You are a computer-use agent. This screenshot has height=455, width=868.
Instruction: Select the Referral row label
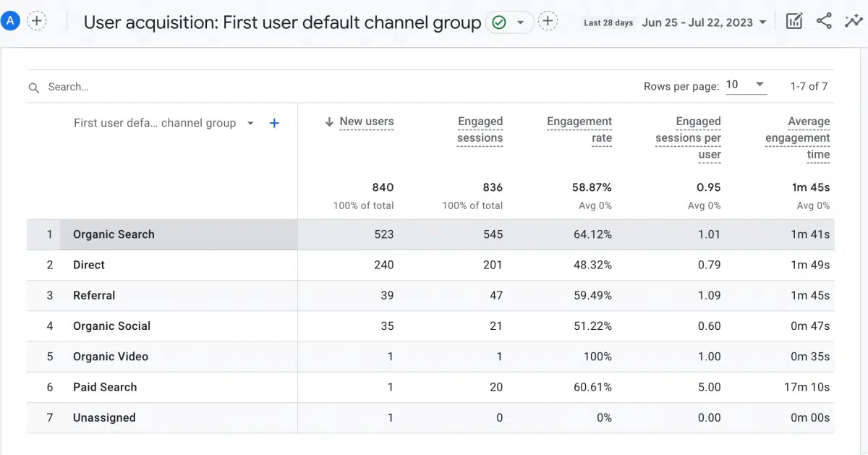tap(94, 295)
